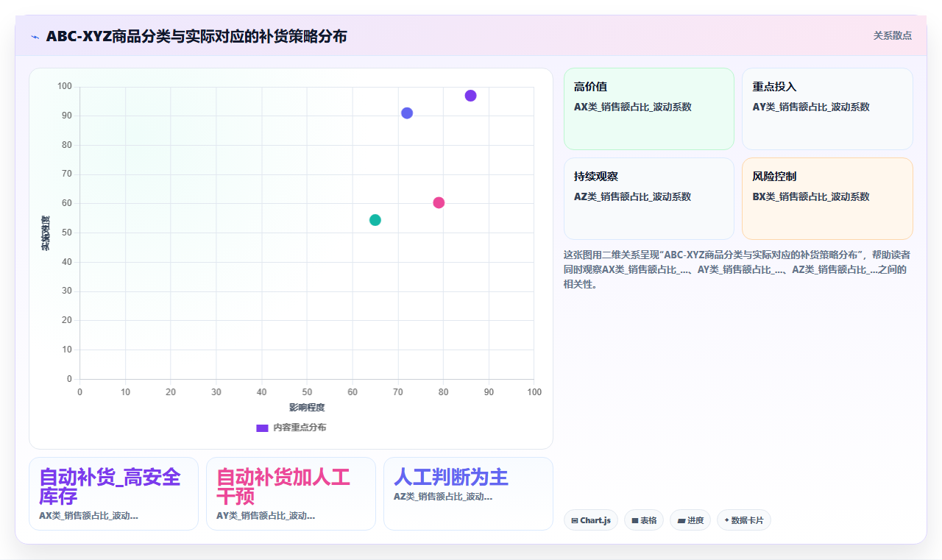This screenshot has height=560, width=942.
Task: Click the description paragraph starting 这张图用二维关系
Action: [737, 269]
